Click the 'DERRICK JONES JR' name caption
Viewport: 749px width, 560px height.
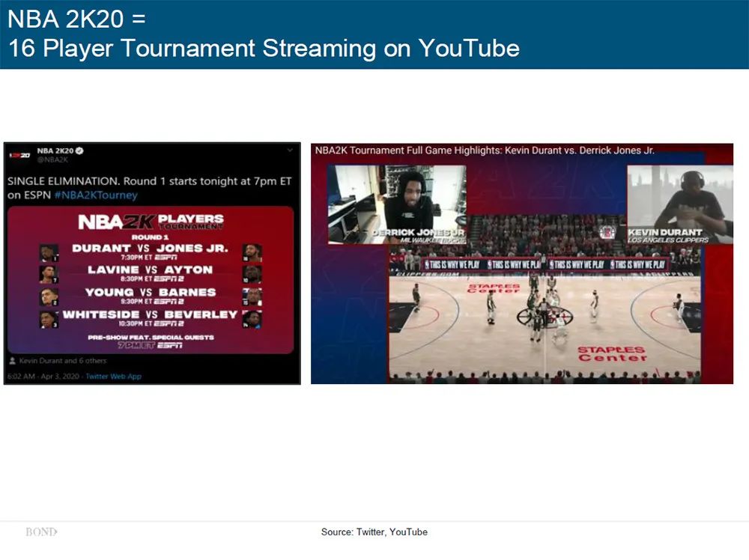(x=418, y=233)
